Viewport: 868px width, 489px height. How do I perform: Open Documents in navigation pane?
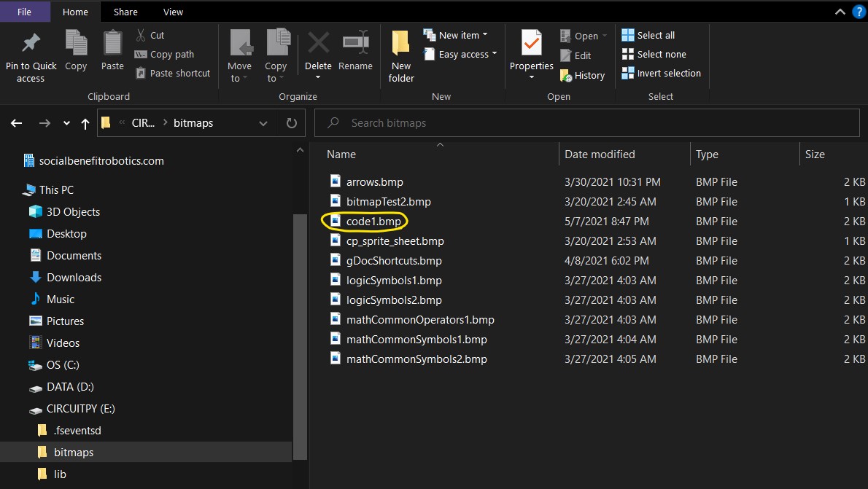pyautogui.click(x=66, y=256)
